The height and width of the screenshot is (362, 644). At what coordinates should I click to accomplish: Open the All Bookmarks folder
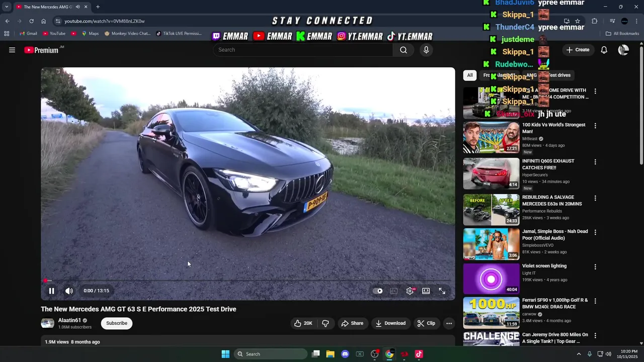[x=622, y=34]
